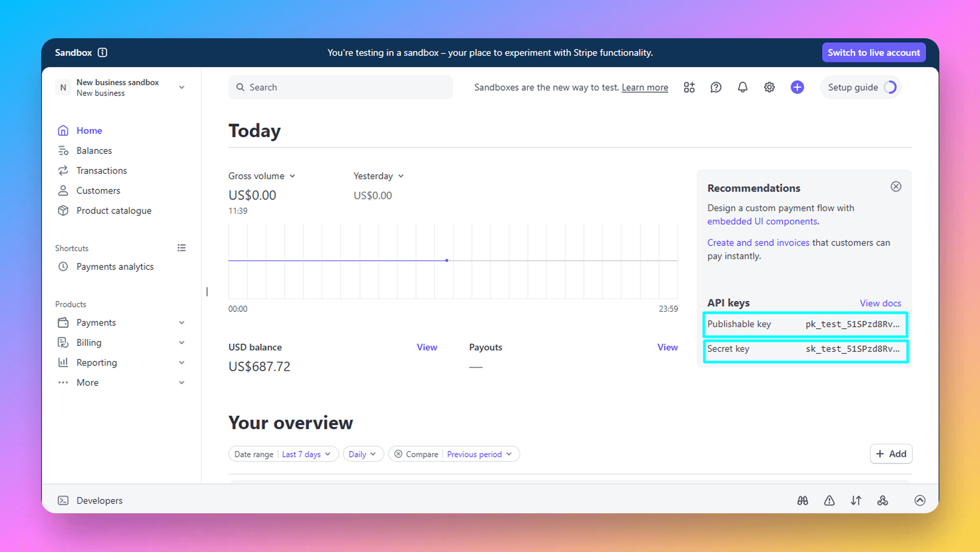Dismiss the Recommendations panel
This screenshot has height=552, width=980.
click(x=896, y=187)
